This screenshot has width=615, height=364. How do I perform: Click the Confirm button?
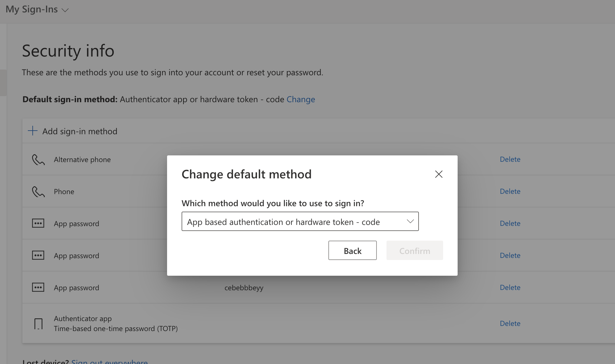(414, 250)
